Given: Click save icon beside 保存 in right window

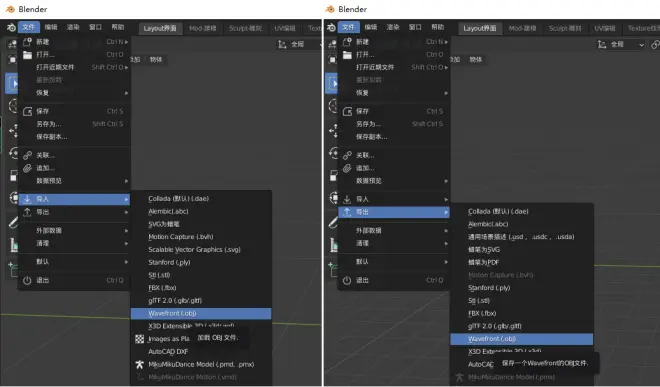Looking at the screenshot, I should pyautogui.click(x=347, y=111).
